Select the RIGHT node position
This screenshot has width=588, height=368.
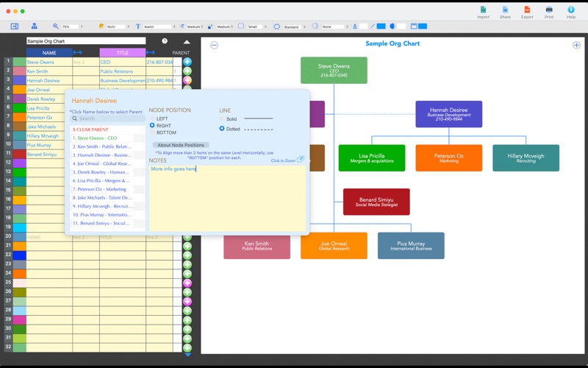(x=152, y=125)
